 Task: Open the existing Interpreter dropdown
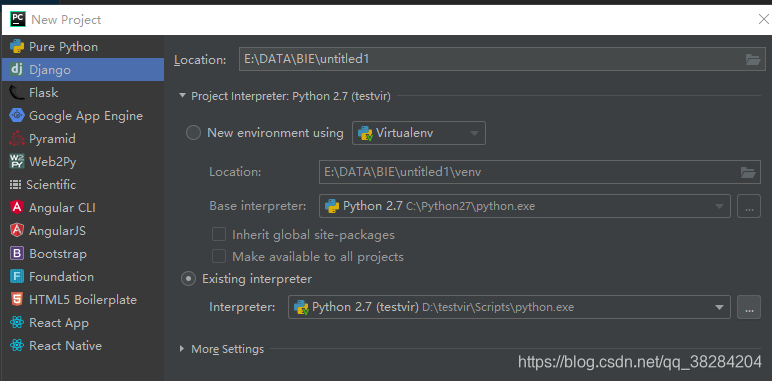point(509,308)
